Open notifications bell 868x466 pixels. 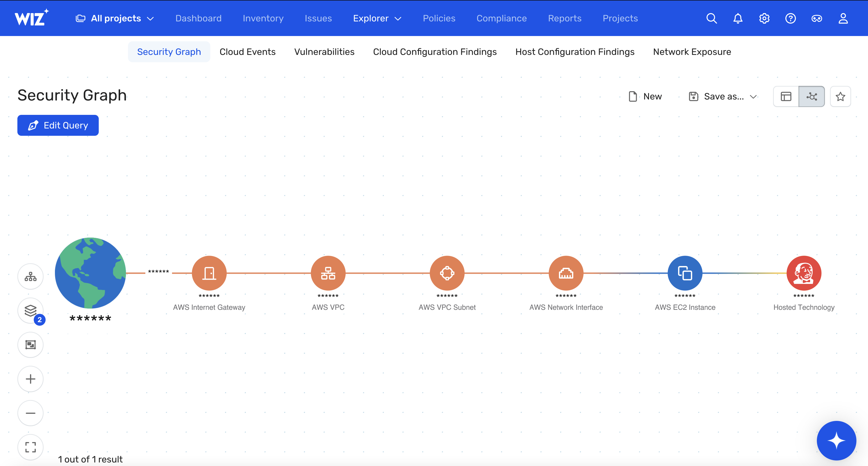point(738,18)
